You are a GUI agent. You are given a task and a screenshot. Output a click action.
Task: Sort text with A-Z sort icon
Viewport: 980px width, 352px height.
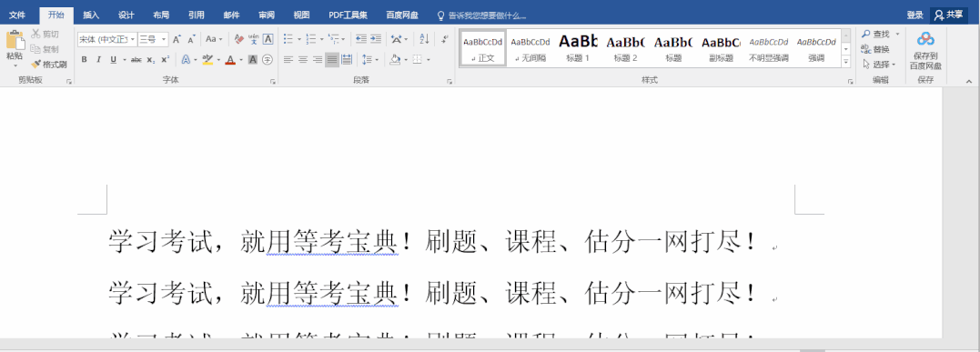coord(424,39)
